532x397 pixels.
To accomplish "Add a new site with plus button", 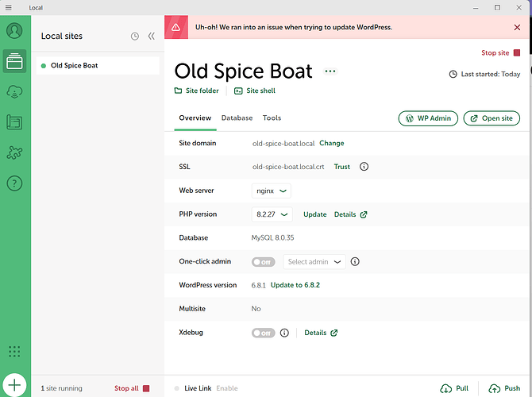I will (14, 385).
